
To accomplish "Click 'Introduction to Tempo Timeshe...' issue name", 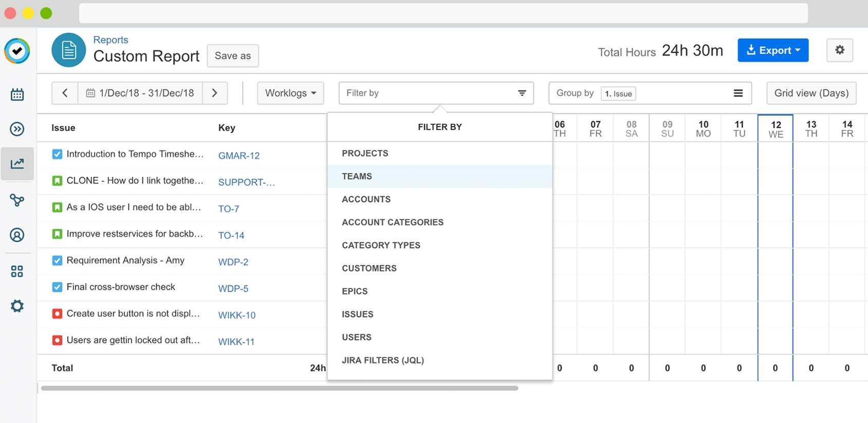I will pos(135,154).
